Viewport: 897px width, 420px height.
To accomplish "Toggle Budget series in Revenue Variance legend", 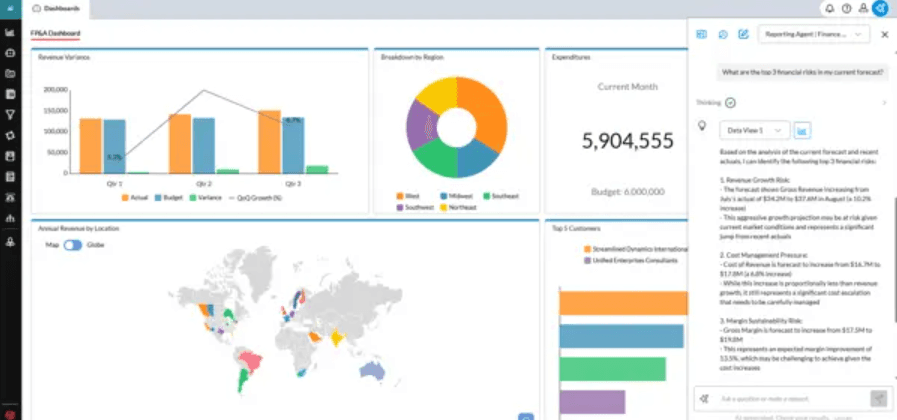I will point(168,198).
